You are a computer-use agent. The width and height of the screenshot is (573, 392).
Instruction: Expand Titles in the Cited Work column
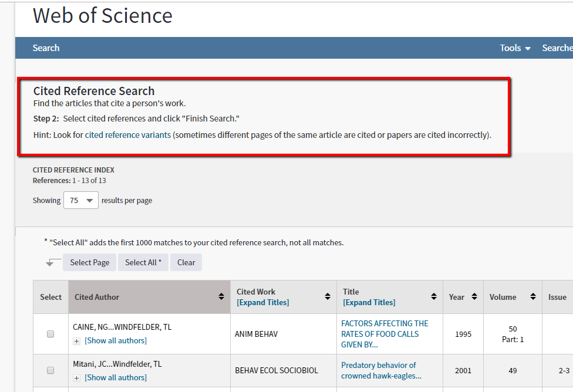(x=263, y=302)
